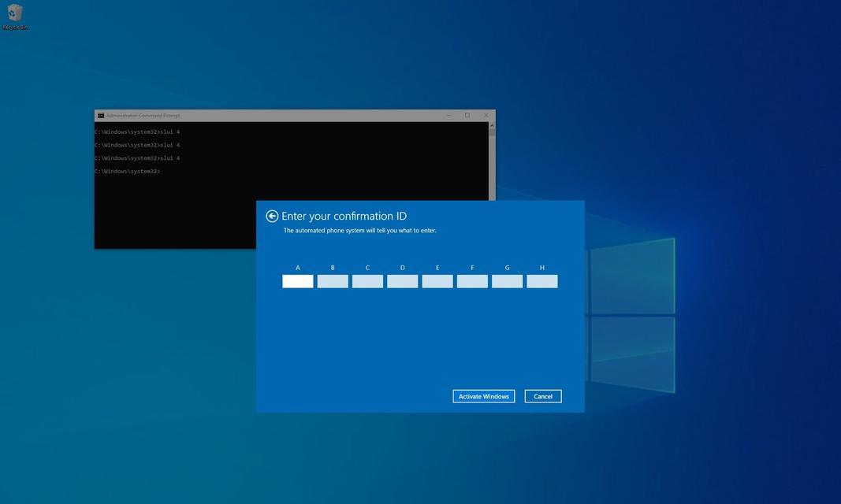Focus the confirmation ID field H
Image resolution: width=841 pixels, height=504 pixels.
pyautogui.click(x=541, y=281)
